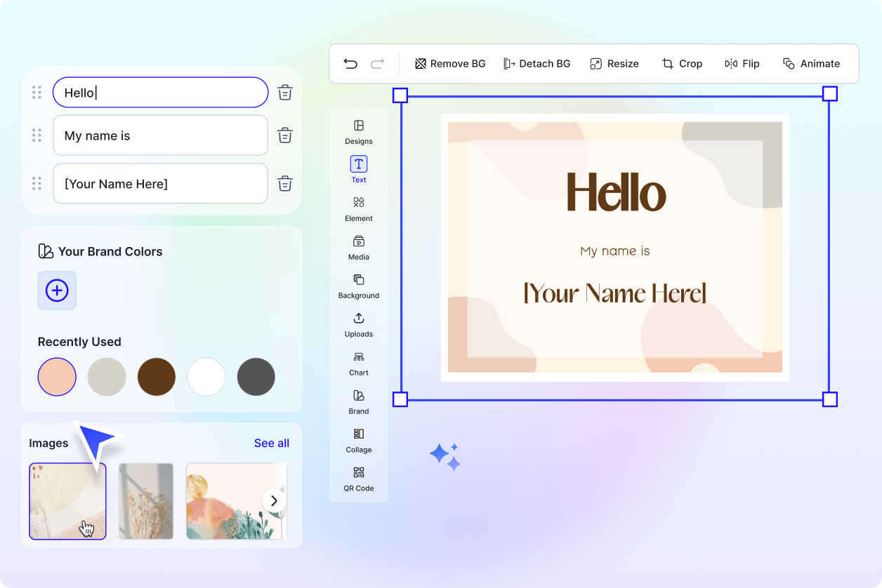Click the [Your Name Here] input field
This screenshot has width=882, height=588.
click(161, 184)
